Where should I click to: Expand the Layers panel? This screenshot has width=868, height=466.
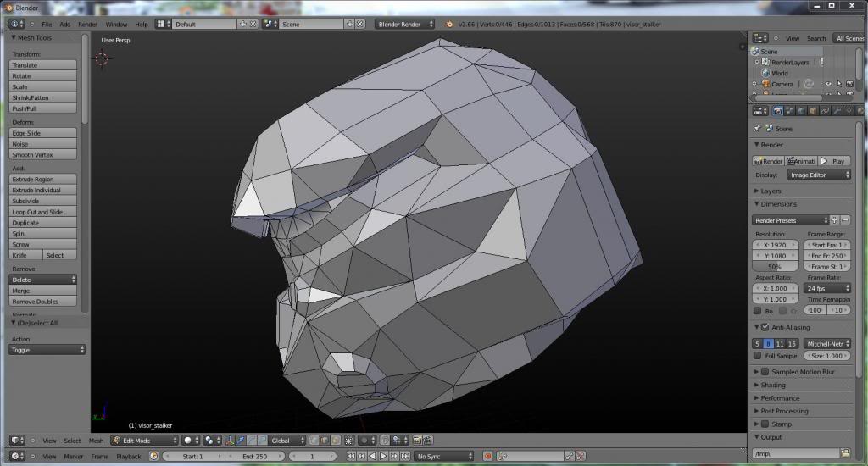click(771, 191)
